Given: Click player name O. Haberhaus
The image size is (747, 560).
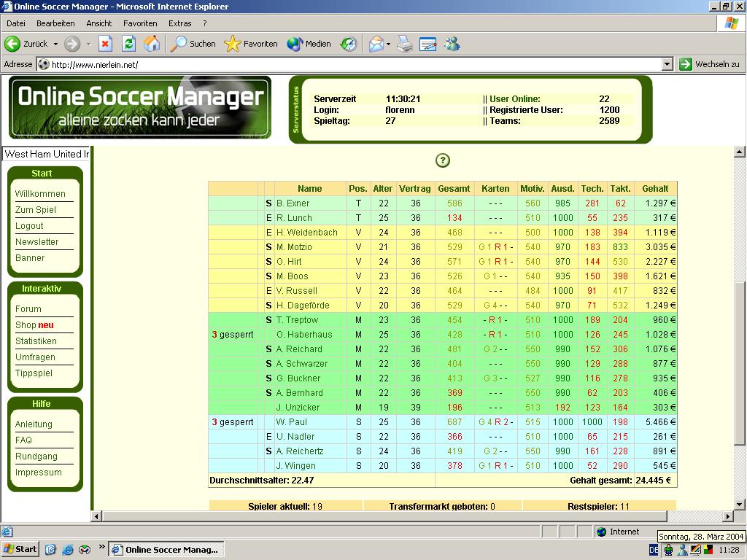Looking at the screenshot, I should [x=304, y=335].
